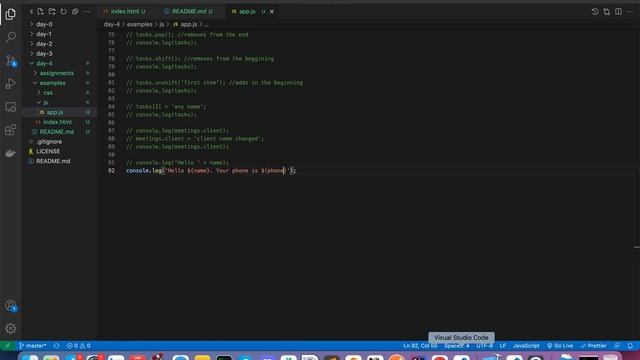Click the Synchronize Changes icon in status bar
This screenshot has width=640, height=360.
[56, 346]
